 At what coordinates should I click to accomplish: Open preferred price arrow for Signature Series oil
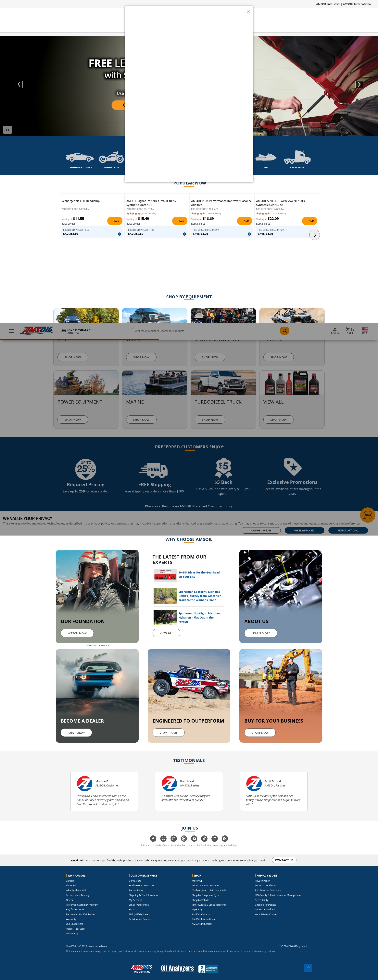(x=184, y=234)
